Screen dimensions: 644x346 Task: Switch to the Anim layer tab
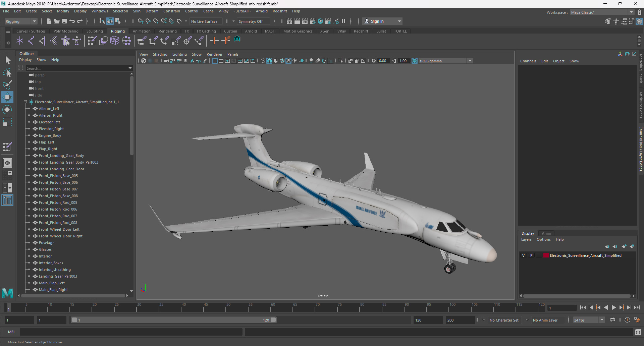(546, 233)
